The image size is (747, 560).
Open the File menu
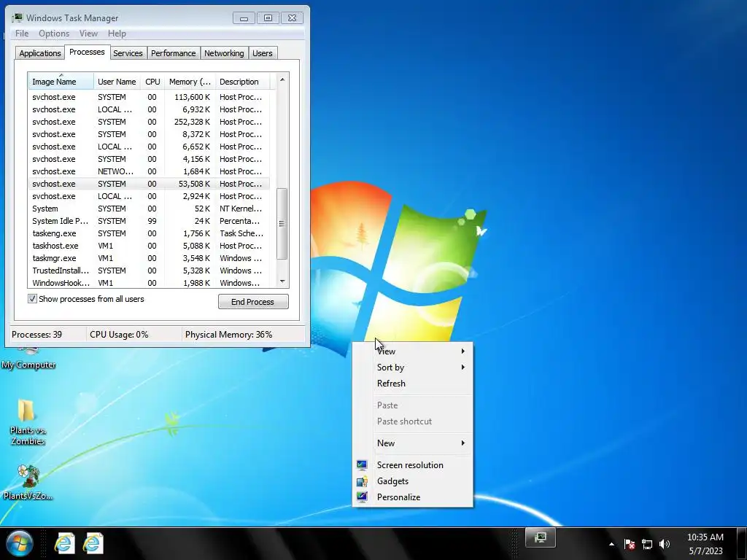coord(22,34)
